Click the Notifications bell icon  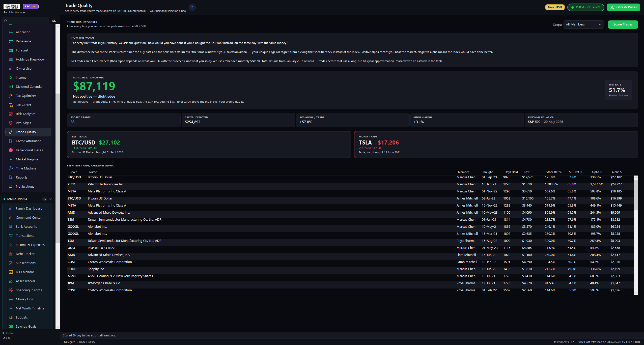[x=11, y=186]
